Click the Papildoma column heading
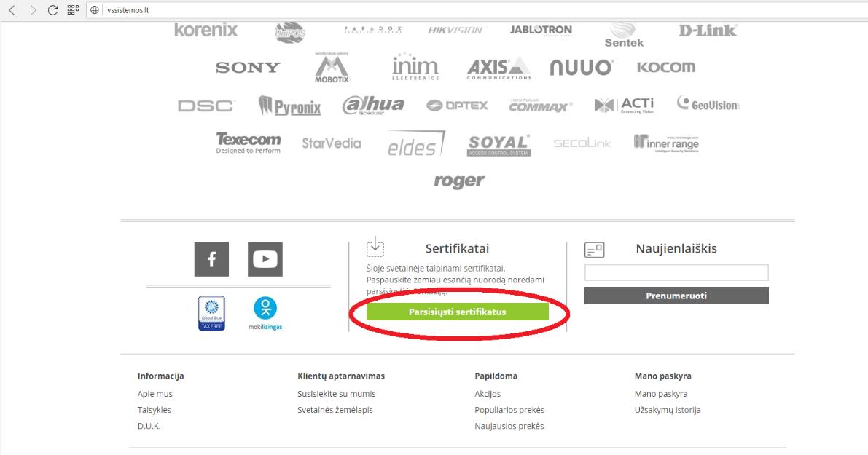Image resolution: width=868 pixels, height=455 pixels. (496, 376)
